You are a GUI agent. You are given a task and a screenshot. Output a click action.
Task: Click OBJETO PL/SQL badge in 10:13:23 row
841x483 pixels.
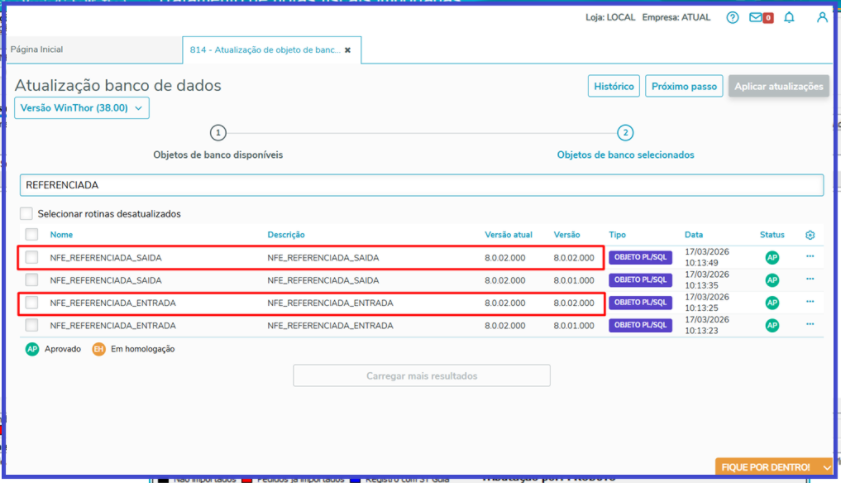coord(640,325)
